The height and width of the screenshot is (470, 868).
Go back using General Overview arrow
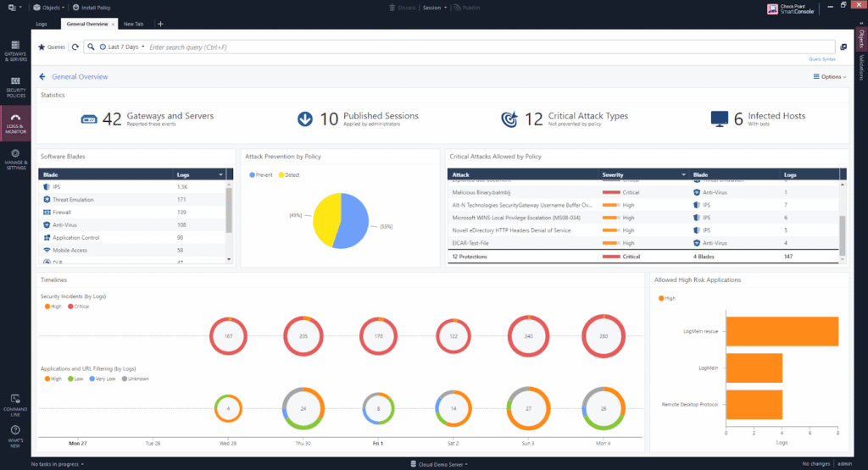42,77
